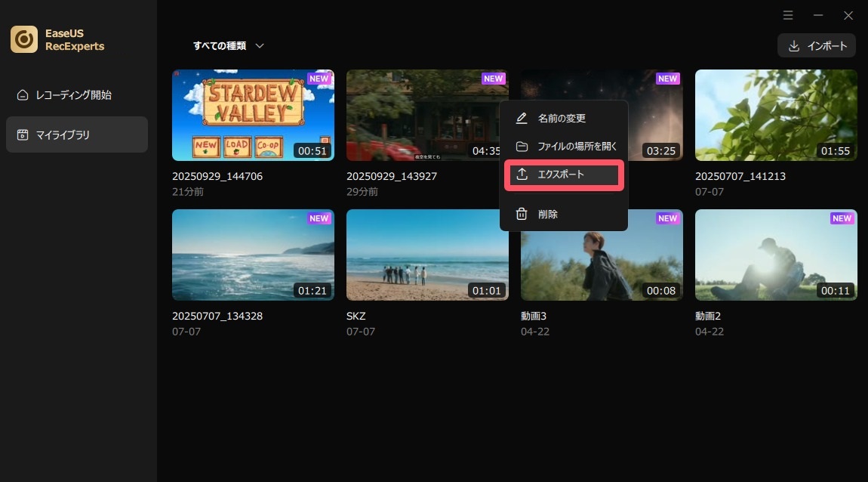Expand the すべての種類 filter dropdown
This screenshot has width=868, height=482.
(x=228, y=46)
